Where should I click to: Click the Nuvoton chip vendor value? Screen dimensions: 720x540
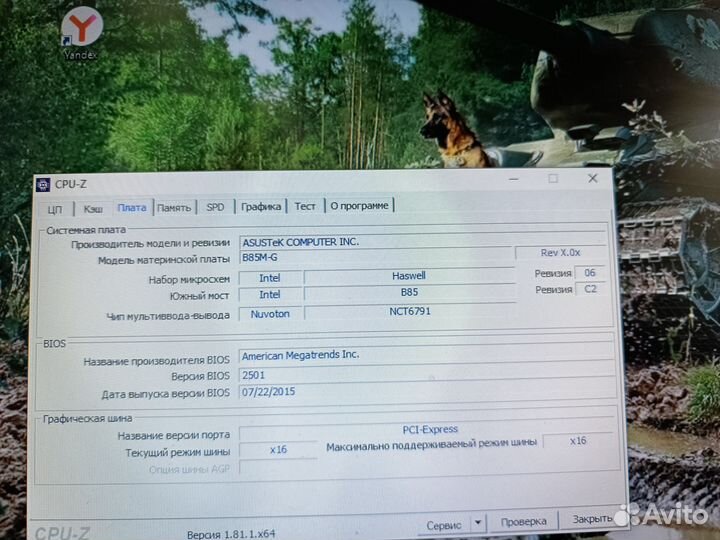(x=270, y=314)
